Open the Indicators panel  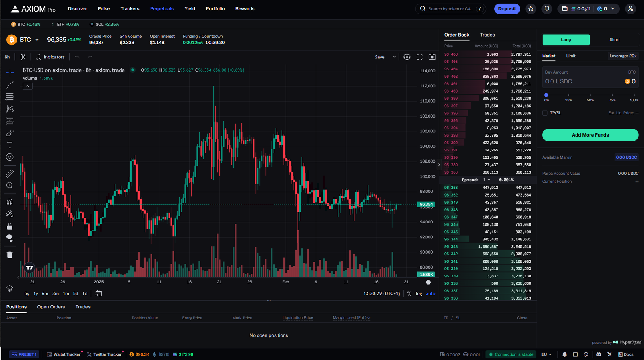point(50,57)
